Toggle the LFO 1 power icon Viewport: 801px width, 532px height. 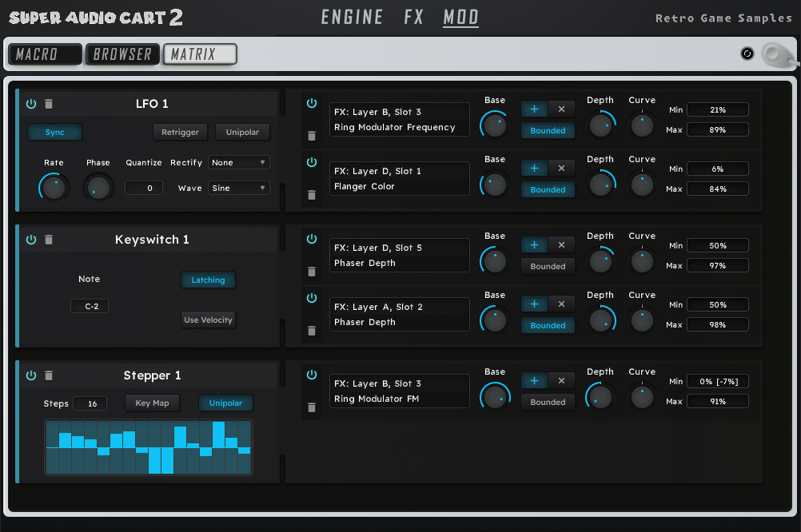click(x=31, y=104)
